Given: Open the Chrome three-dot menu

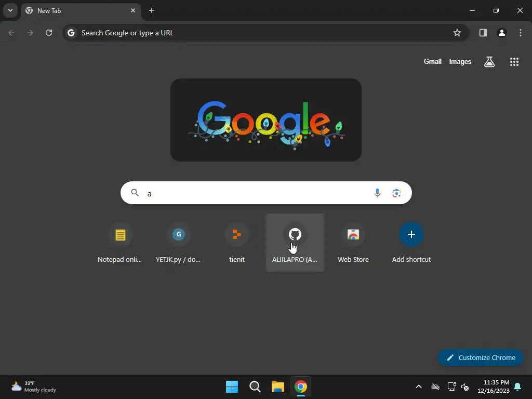Looking at the screenshot, I should [x=521, y=33].
